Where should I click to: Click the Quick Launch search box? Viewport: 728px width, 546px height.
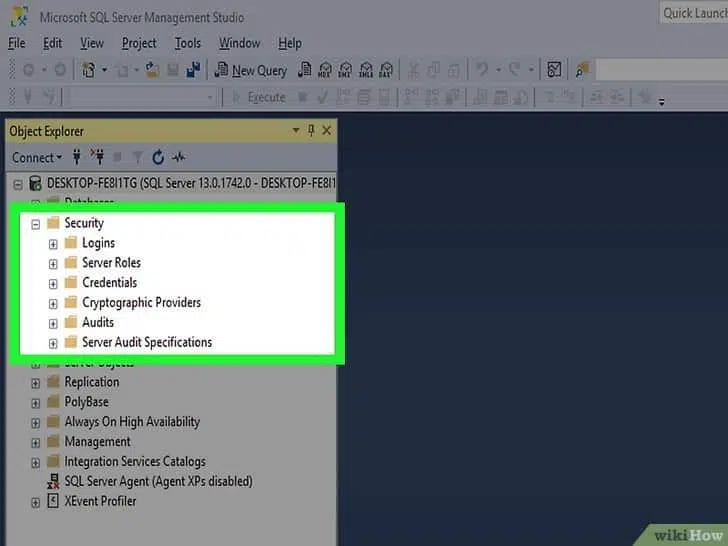[x=693, y=13]
